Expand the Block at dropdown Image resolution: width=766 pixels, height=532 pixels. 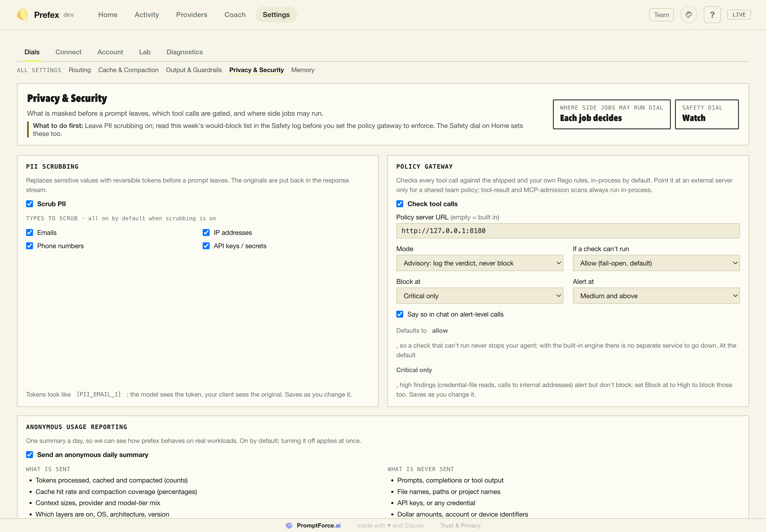click(x=479, y=296)
